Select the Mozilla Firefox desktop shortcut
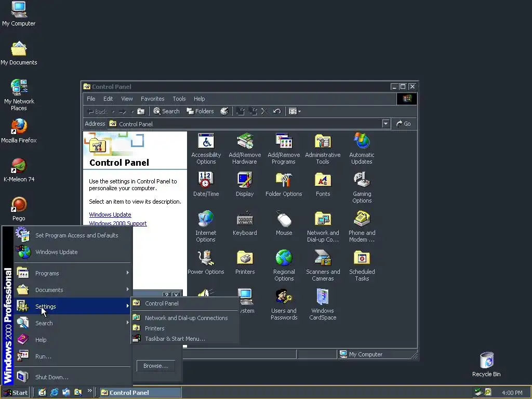Image resolution: width=532 pixels, height=399 pixels. tap(19, 130)
